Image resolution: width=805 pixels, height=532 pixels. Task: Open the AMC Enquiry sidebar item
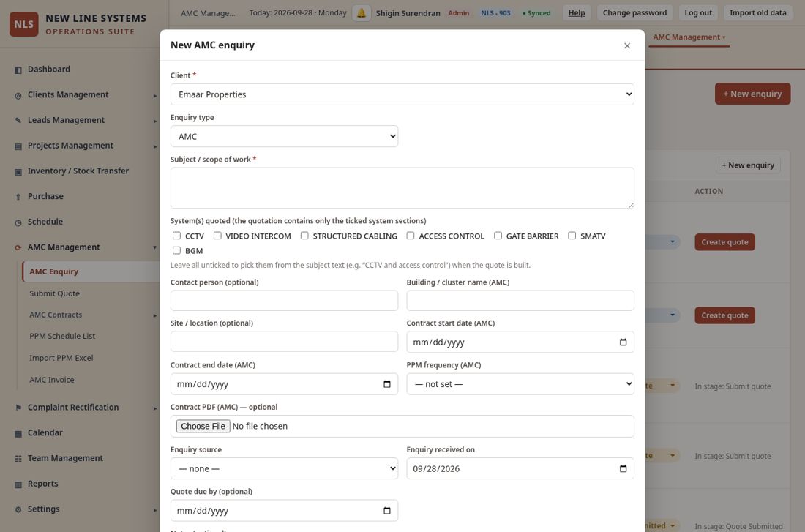pyautogui.click(x=91, y=271)
